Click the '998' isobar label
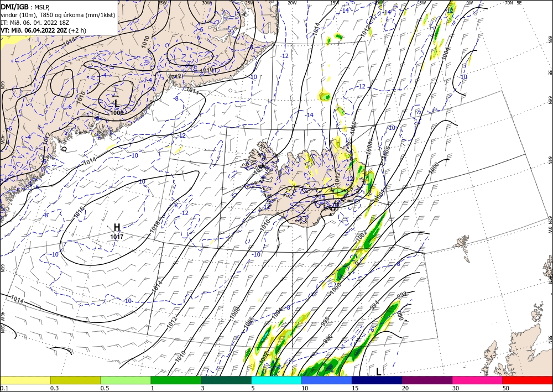Viewport: 553px width, 392px height. (325, 321)
